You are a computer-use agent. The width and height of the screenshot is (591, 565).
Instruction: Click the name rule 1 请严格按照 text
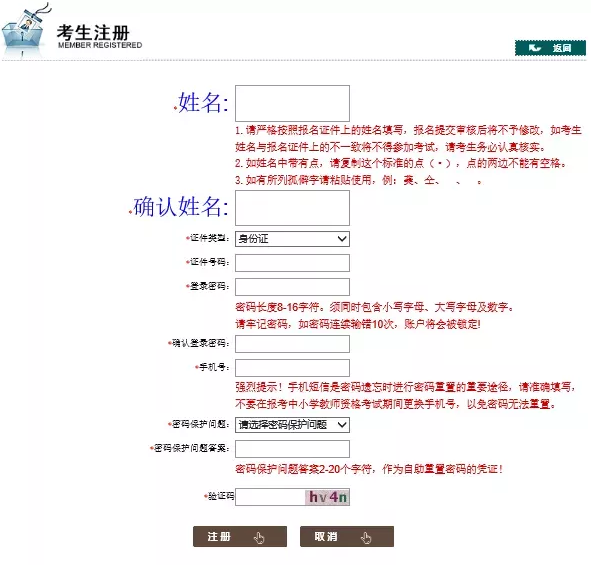[408, 138]
